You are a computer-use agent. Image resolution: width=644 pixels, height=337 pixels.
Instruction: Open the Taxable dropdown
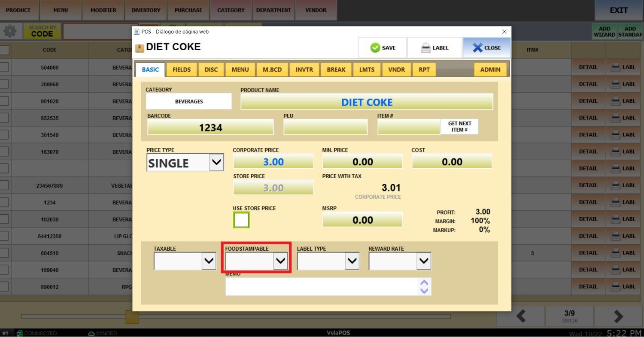[209, 261]
